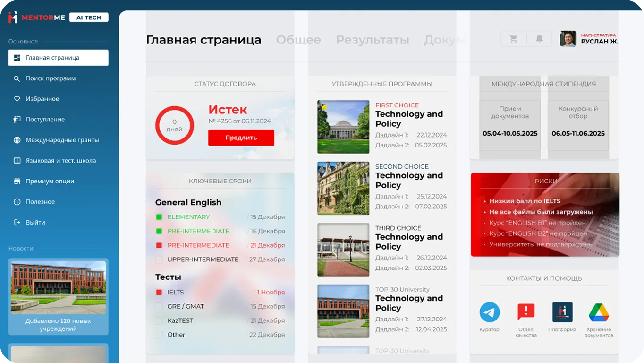This screenshot has width=644, height=363.
Task: Open the FIRST CHOICE university thumbnail
Action: pyautogui.click(x=343, y=127)
